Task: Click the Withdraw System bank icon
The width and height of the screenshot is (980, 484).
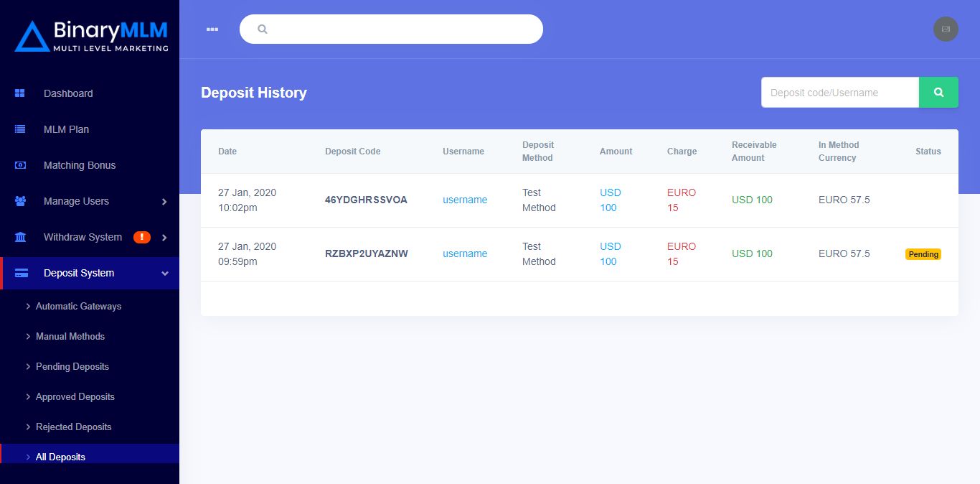Action: 20,237
